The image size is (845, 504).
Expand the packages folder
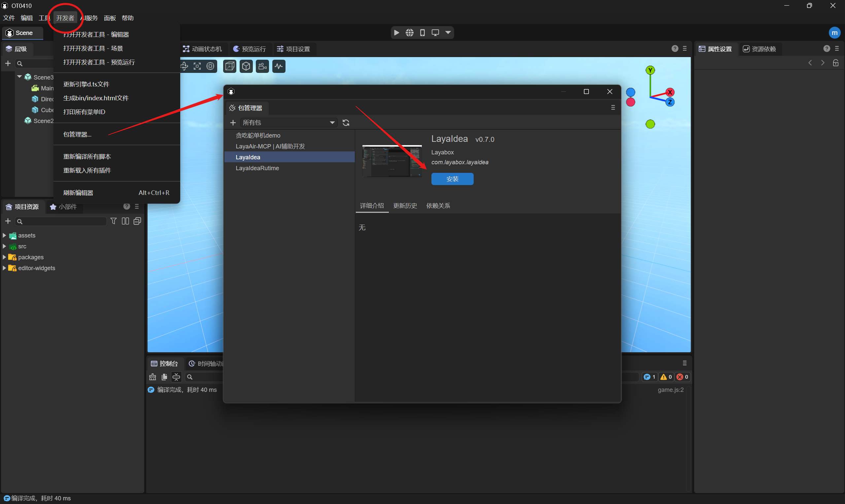(x=4, y=257)
